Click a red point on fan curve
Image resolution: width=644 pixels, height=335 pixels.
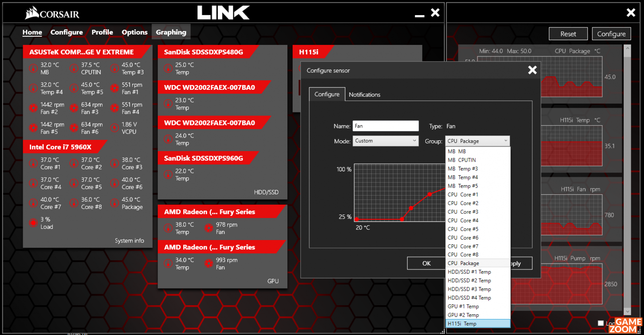[x=411, y=208]
